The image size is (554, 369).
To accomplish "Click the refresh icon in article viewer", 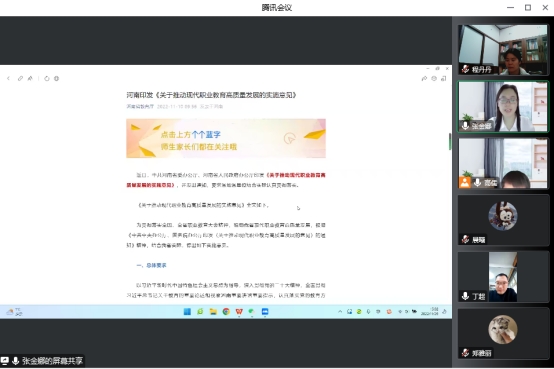I will (x=47, y=78).
